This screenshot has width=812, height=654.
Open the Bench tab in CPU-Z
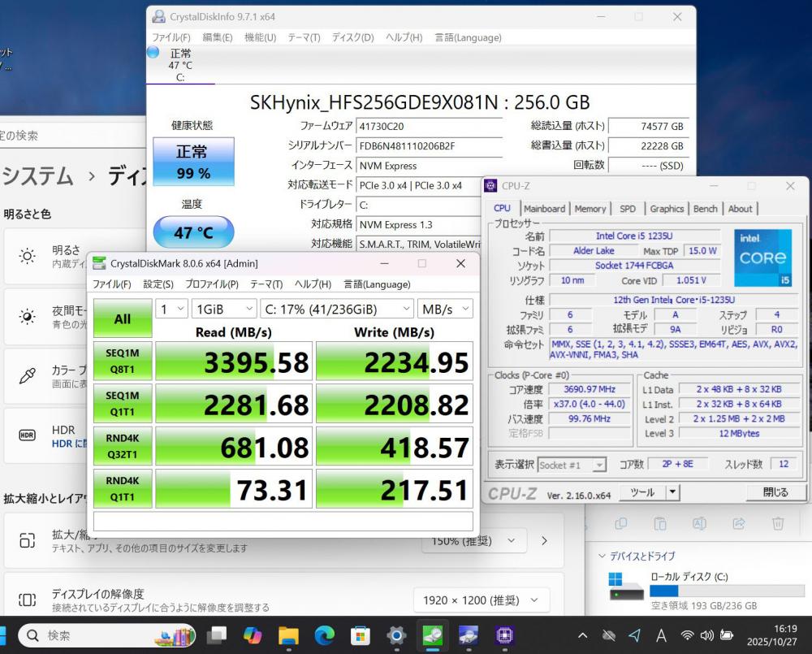pyautogui.click(x=705, y=209)
